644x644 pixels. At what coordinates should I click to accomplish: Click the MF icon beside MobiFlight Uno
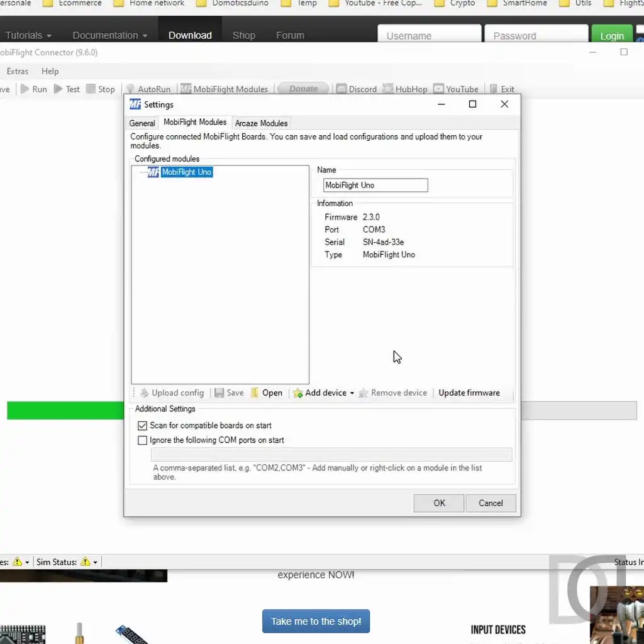pyautogui.click(x=153, y=172)
